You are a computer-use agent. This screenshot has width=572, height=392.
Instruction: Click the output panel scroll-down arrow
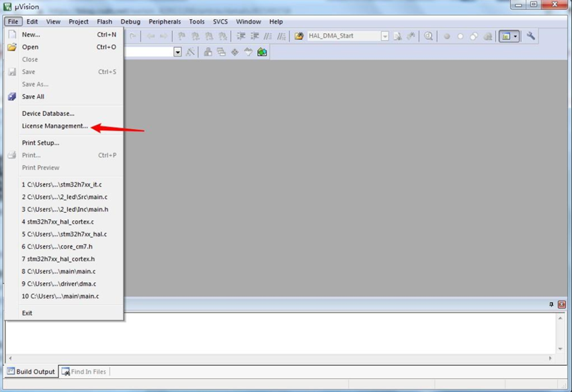click(560, 348)
